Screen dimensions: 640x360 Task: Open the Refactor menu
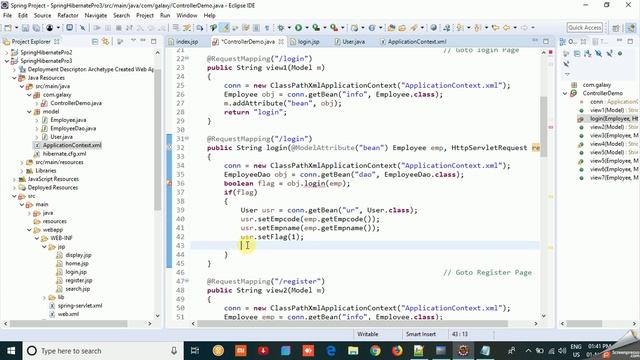click(x=68, y=16)
